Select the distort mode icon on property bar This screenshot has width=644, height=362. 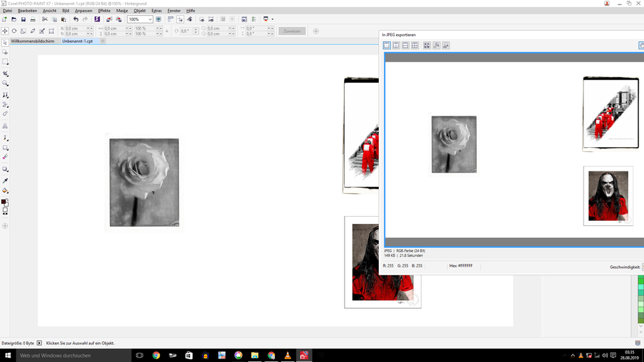point(42,31)
